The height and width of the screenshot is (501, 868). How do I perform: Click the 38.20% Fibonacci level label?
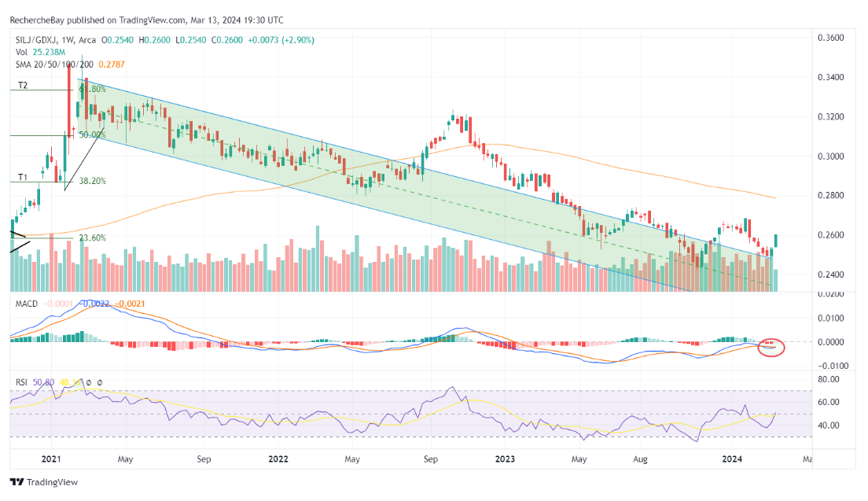point(92,181)
